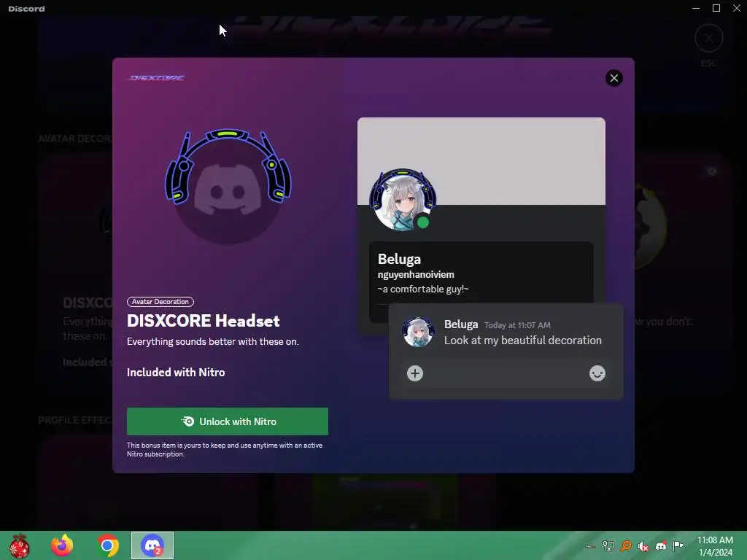Click the grey profile banner in preview
This screenshot has width=747, height=560.
(481, 161)
